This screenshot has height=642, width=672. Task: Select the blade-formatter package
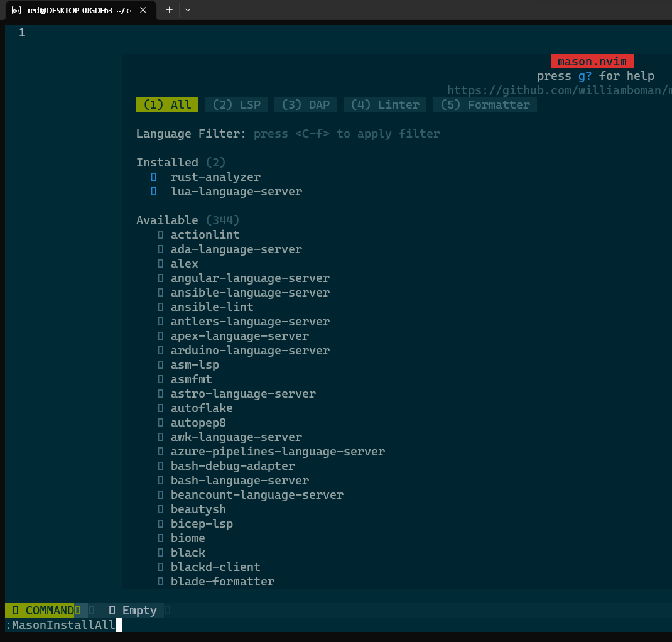222,582
